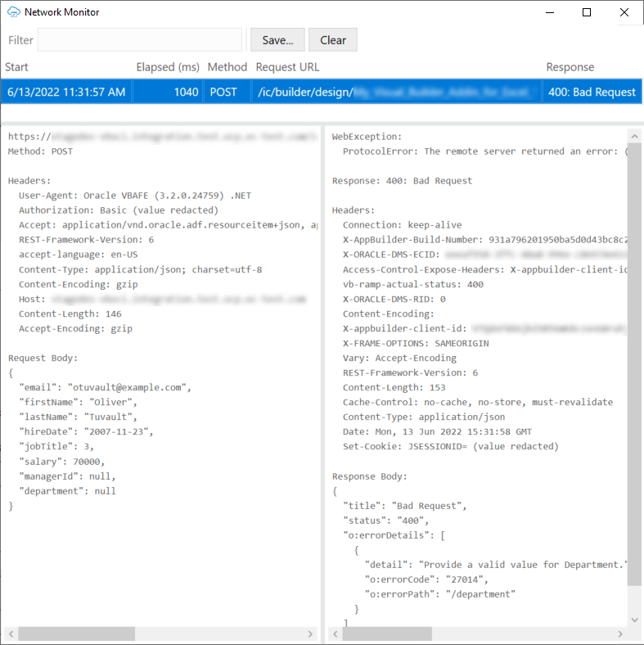Click the "Method: POST" line in request details
This screenshot has height=645, width=644.
pos(40,151)
